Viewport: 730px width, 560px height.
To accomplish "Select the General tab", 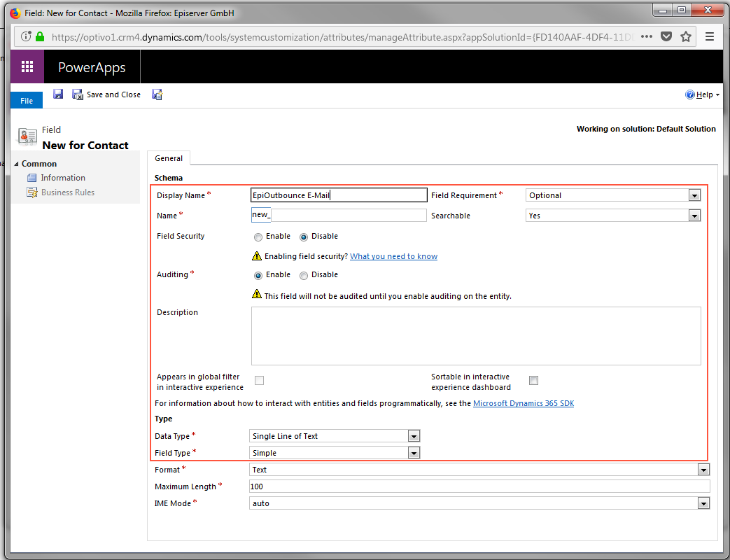I will (x=169, y=158).
